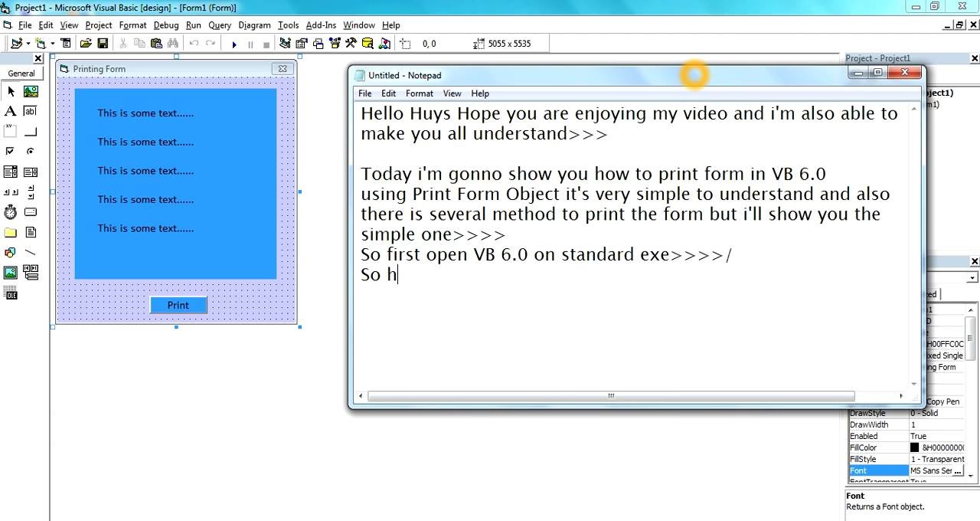Select the Line control tool
The image size is (980, 521).
point(31,252)
